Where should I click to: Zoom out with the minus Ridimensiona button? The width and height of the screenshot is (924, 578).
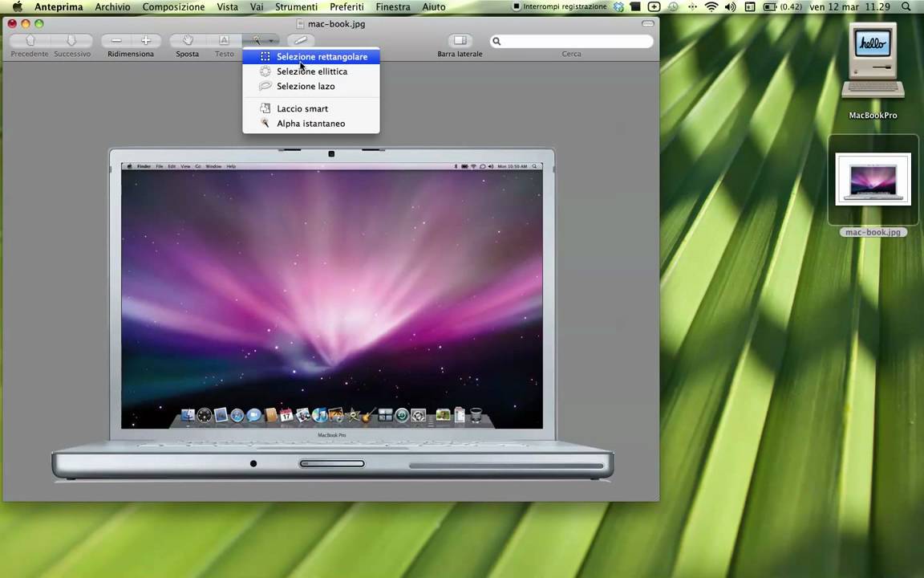(116, 40)
